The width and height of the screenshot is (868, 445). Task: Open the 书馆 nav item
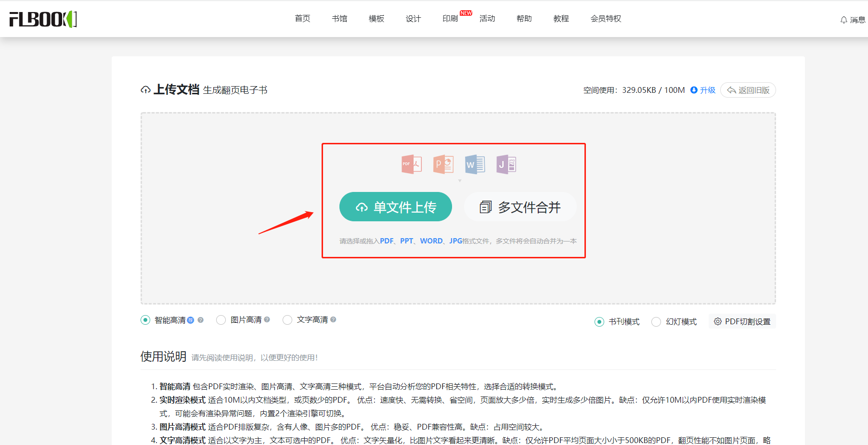point(339,19)
